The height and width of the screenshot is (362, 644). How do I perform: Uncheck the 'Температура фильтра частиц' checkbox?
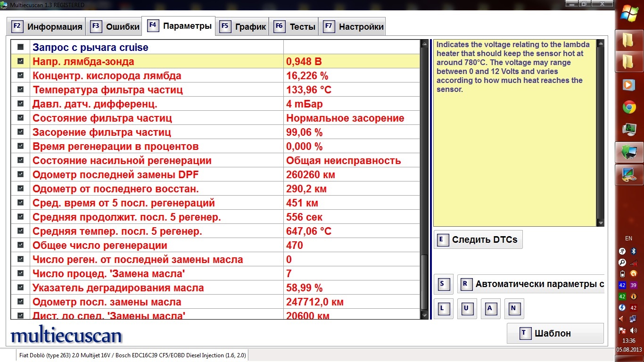[20, 90]
